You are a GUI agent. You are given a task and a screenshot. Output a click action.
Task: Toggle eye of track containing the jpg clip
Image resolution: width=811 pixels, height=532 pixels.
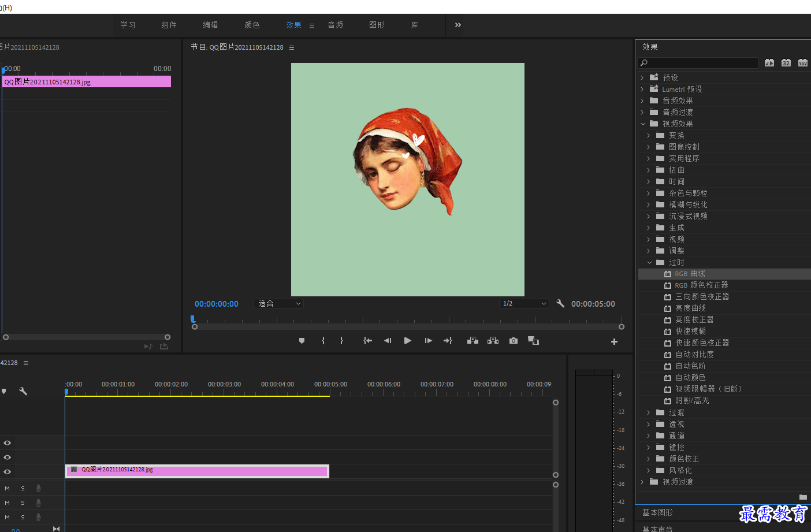[x=8, y=471]
